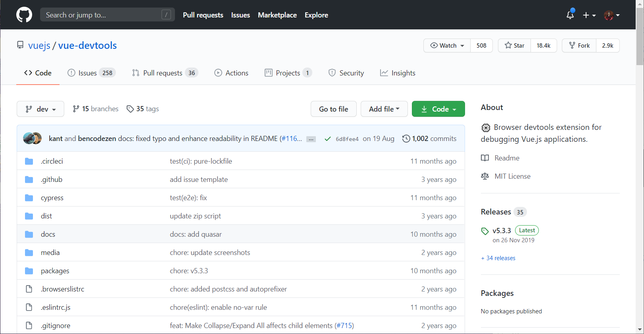Open the #715 pull request link
644x334 pixels.
[344, 325]
